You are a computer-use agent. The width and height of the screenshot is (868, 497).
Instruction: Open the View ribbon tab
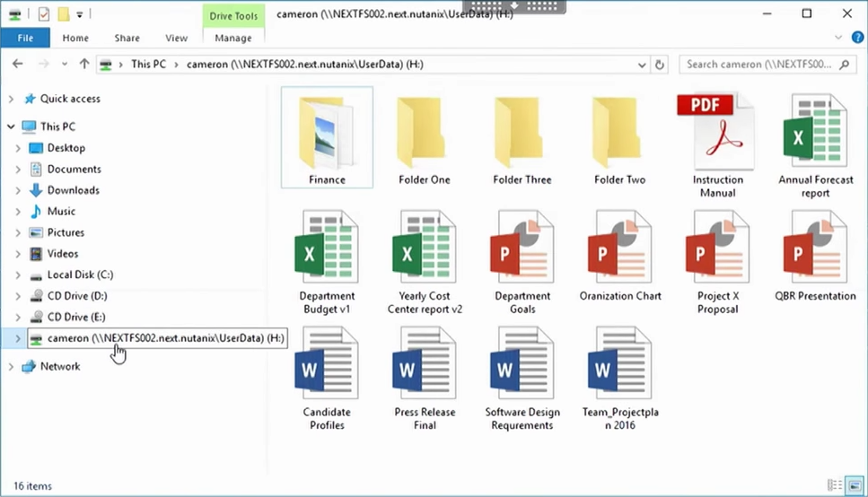tap(176, 39)
